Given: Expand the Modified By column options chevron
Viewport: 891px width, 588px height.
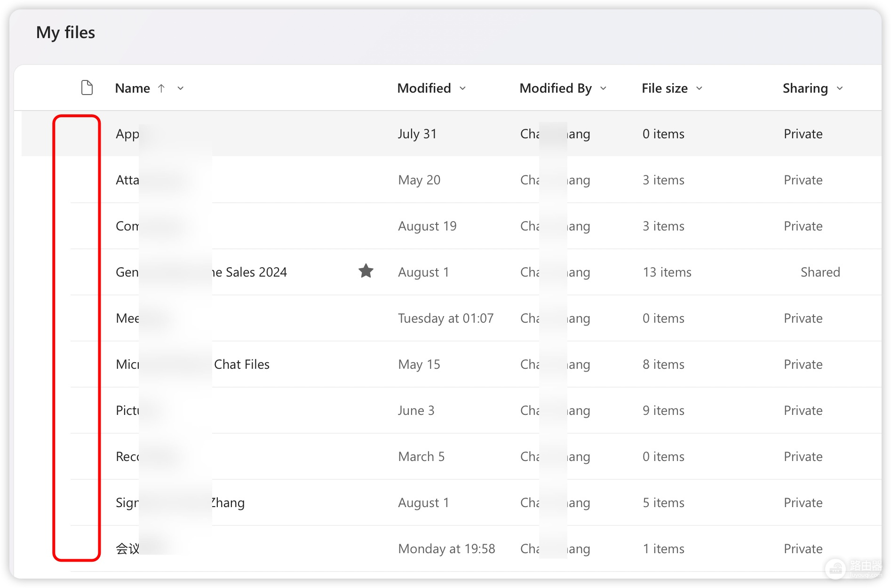Looking at the screenshot, I should click(x=603, y=88).
